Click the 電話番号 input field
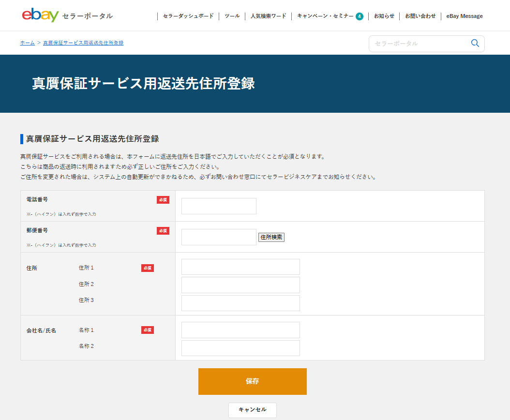Screen dimensions: 510x420 pyautogui.click(x=218, y=206)
